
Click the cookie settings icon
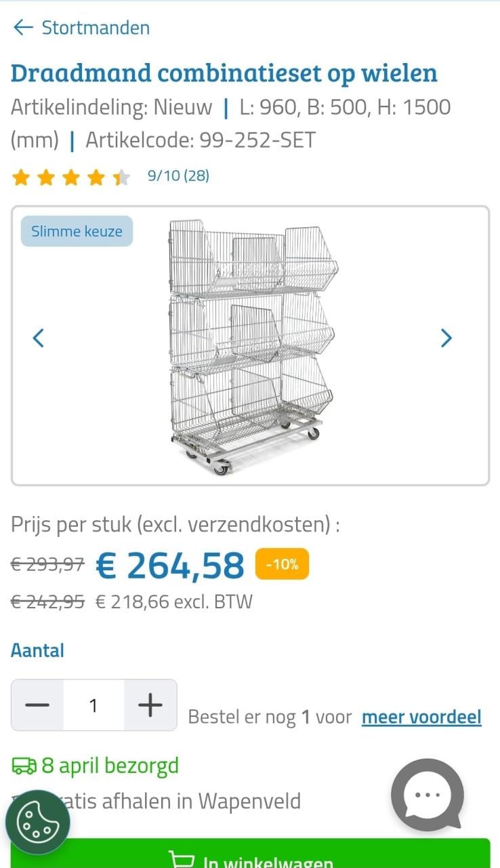tap(39, 821)
